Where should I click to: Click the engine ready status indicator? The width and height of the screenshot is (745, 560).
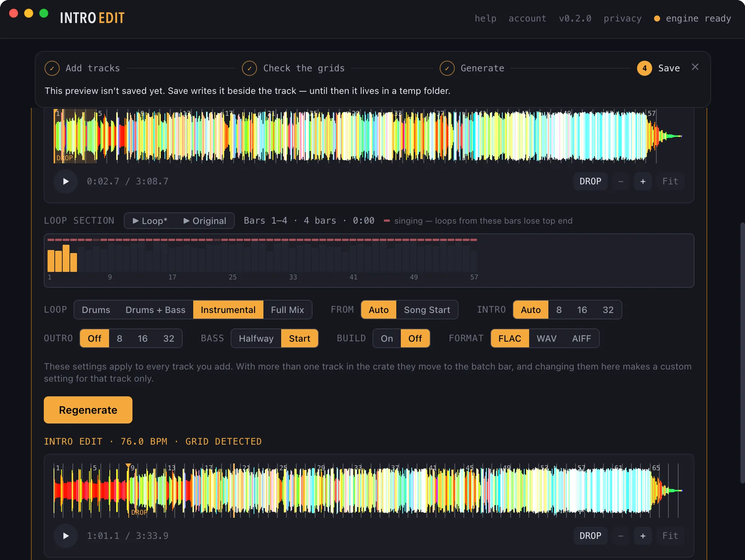click(693, 18)
